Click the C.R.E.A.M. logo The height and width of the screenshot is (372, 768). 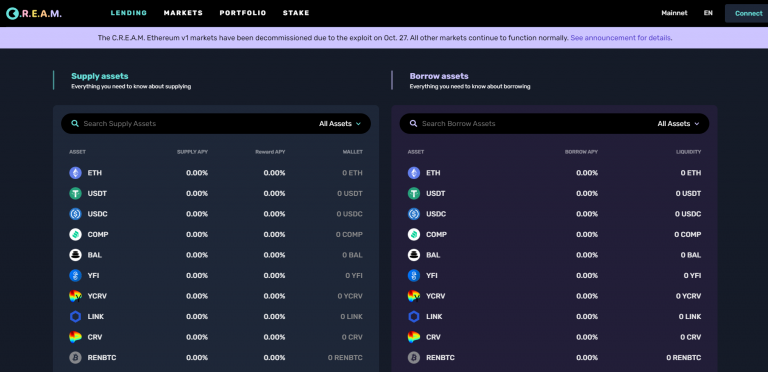[x=34, y=13]
